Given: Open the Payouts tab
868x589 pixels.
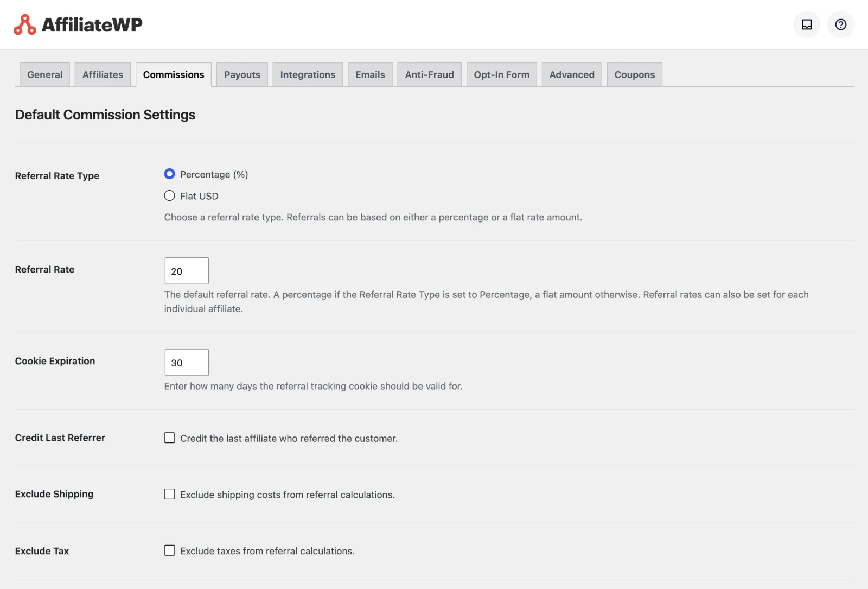Looking at the screenshot, I should (242, 74).
